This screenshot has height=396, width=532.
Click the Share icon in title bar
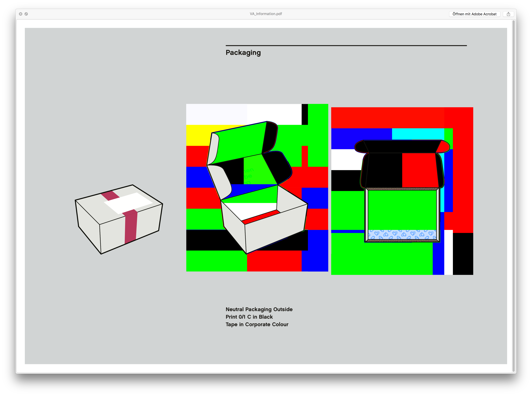pos(508,14)
